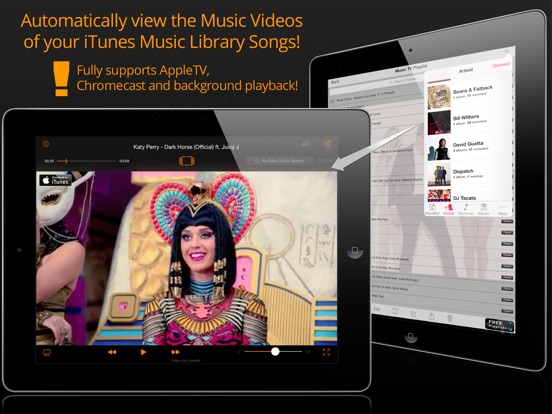Select the Afspeellijst tab in the picker

pos(432,209)
